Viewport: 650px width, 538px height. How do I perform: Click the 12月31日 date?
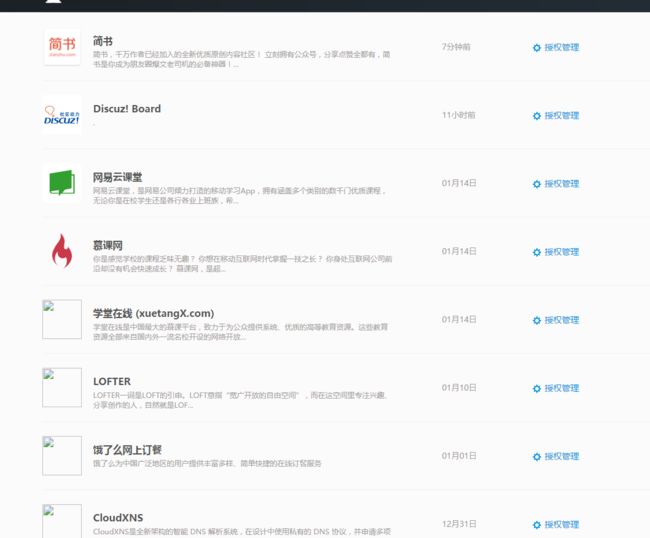pyautogui.click(x=459, y=523)
